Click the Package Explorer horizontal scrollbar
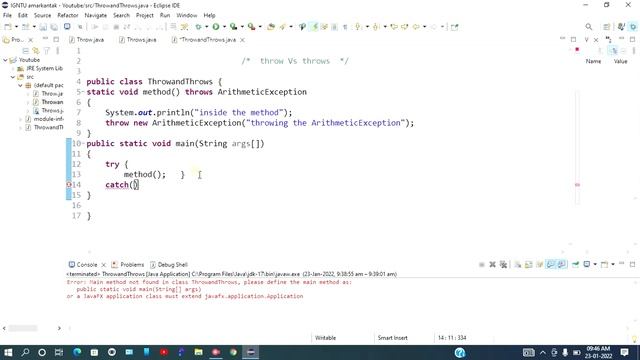 (23, 328)
